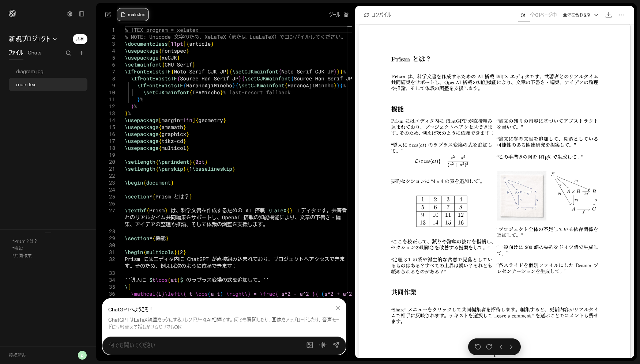Open more options menu in PDF toolbar
This screenshot has width=640, height=364.
click(x=622, y=15)
